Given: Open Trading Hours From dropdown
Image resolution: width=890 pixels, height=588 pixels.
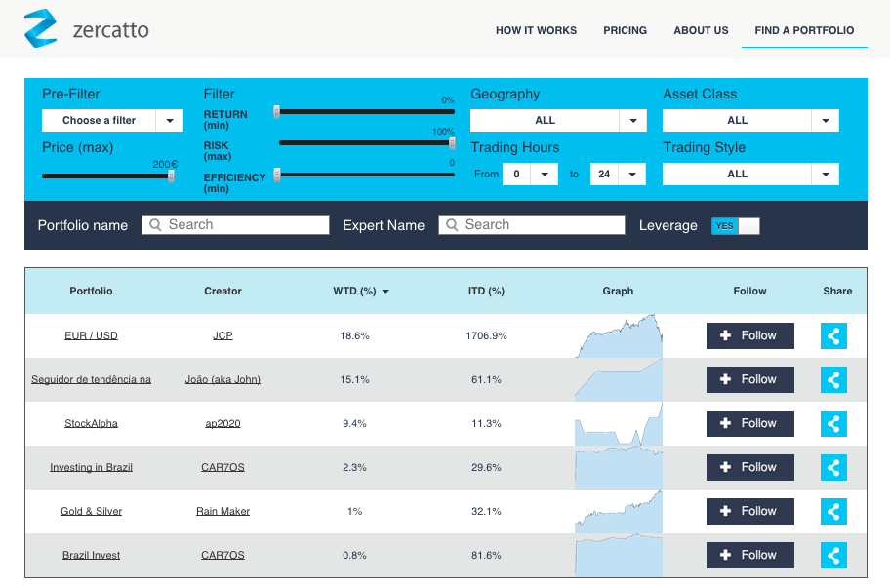Looking at the screenshot, I should [x=530, y=175].
